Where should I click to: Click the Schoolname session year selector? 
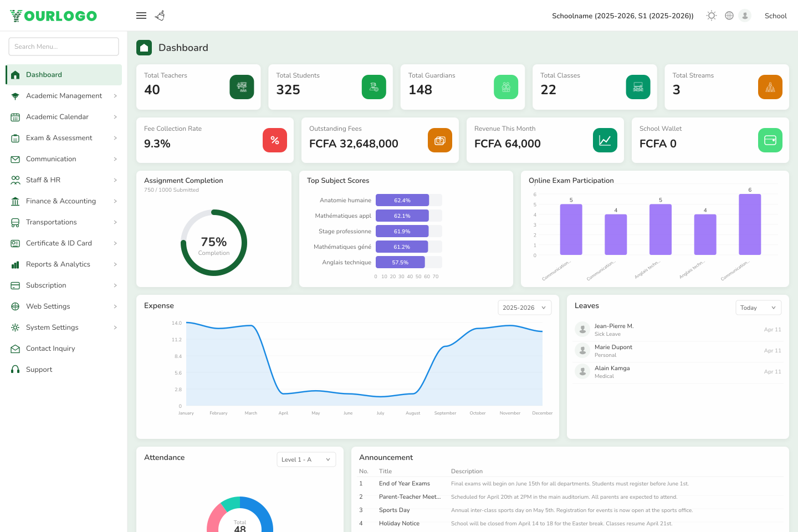pos(622,16)
